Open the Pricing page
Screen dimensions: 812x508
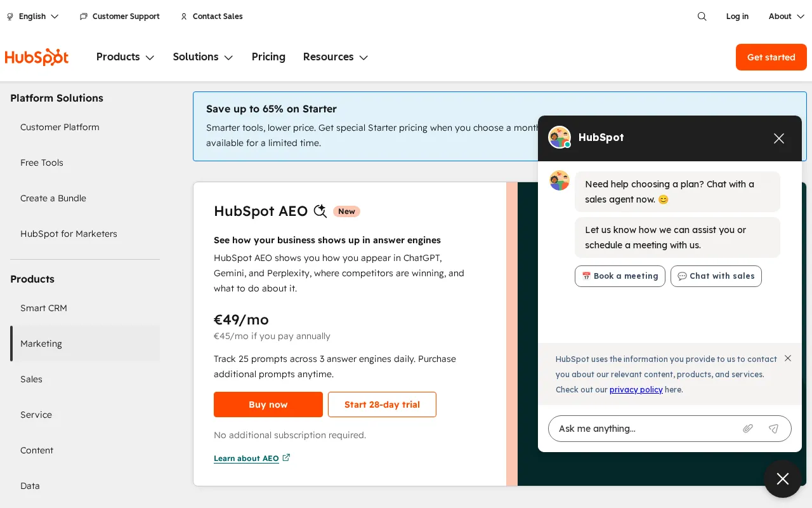(x=268, y=57)
